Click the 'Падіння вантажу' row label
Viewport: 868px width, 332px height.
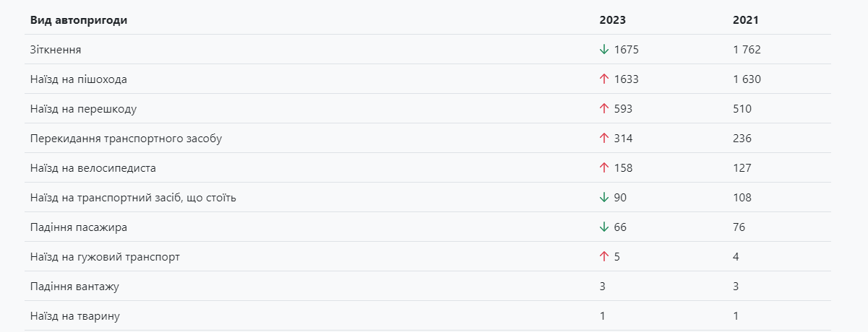coord(75,287)
